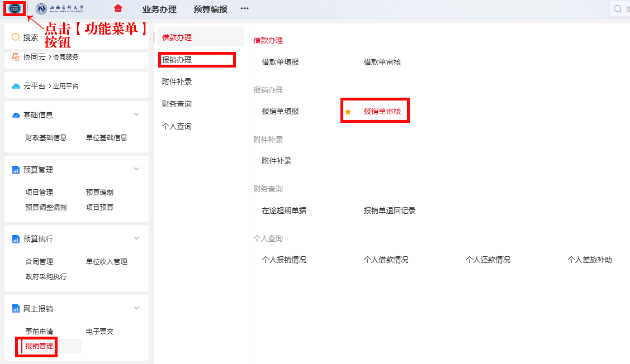Screen dimensions: 630x364
Task: Open 借款单填报 entry
Action: [x=280, y=62]
